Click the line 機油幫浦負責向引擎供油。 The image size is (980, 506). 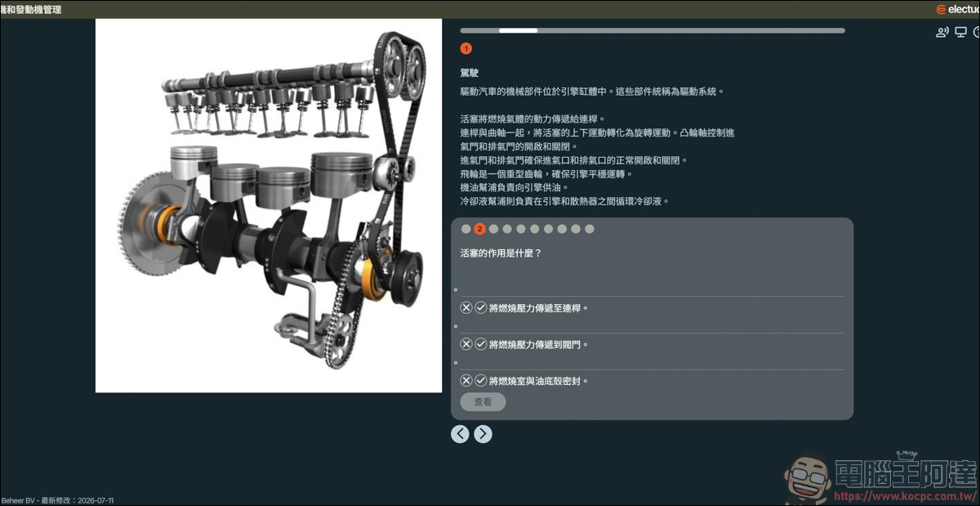click(x=514, y=187)
